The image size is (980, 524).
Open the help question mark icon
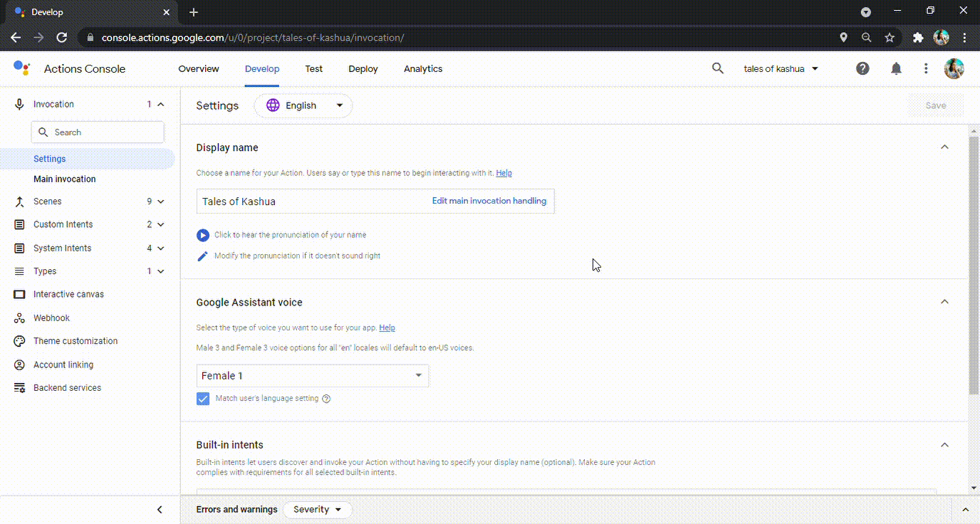[862, 68]
